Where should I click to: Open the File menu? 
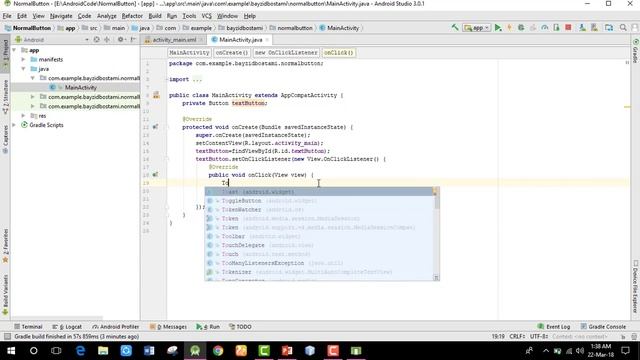click(7, 16)
